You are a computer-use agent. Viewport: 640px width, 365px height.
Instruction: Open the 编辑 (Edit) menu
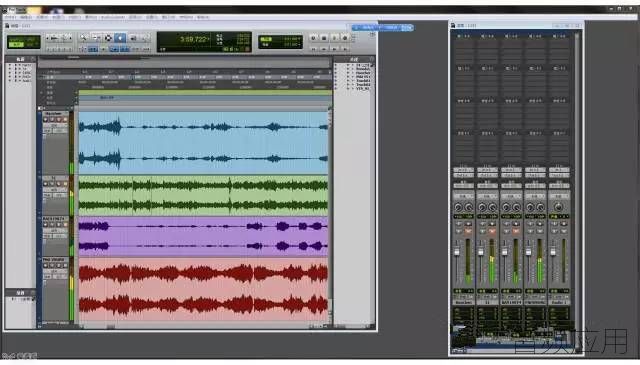tap(26, 18)
